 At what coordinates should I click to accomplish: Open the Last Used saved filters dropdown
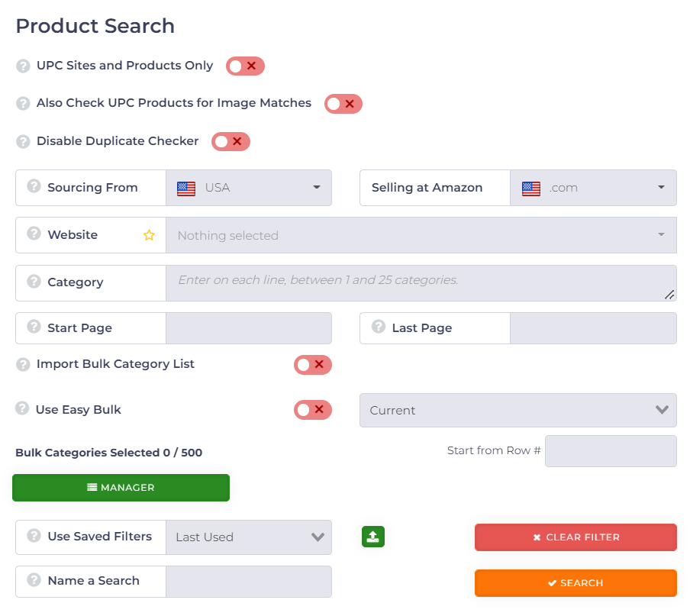(249, 537)
